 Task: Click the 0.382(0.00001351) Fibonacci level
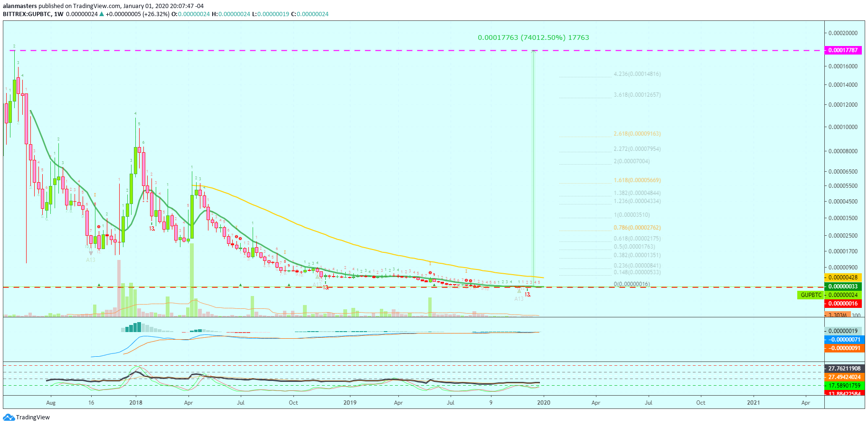[x=637, y=255]
